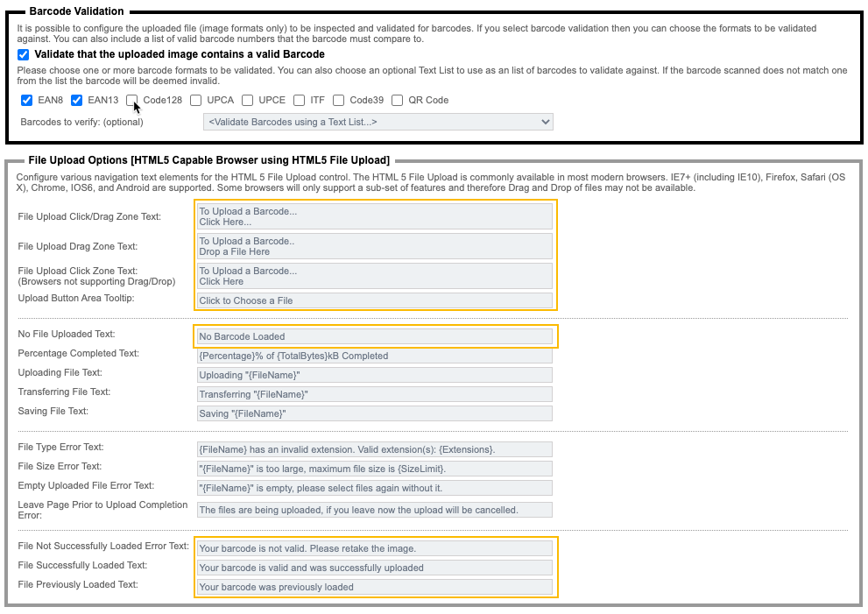Click the File Upload Click/Drag Zone Text field
The image size is (868, 614).
pyautogui.click(x=375, y=216)
